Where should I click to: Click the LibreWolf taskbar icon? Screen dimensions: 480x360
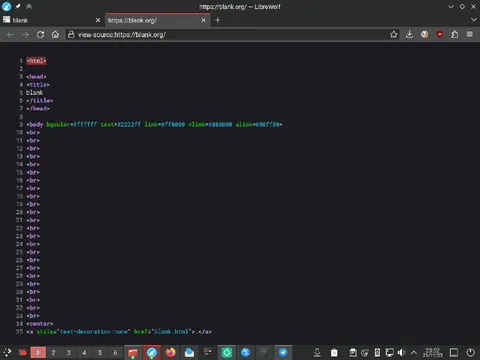(x=152, y=353)
